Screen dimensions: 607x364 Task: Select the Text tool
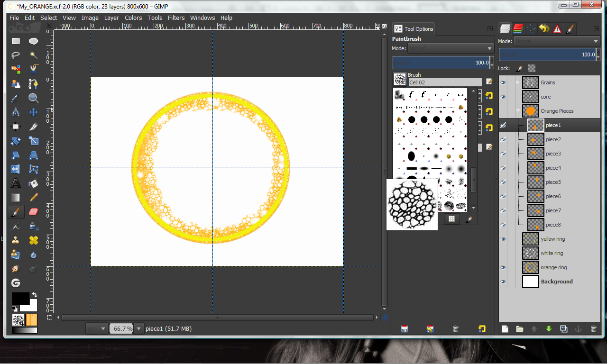[16, 183]
